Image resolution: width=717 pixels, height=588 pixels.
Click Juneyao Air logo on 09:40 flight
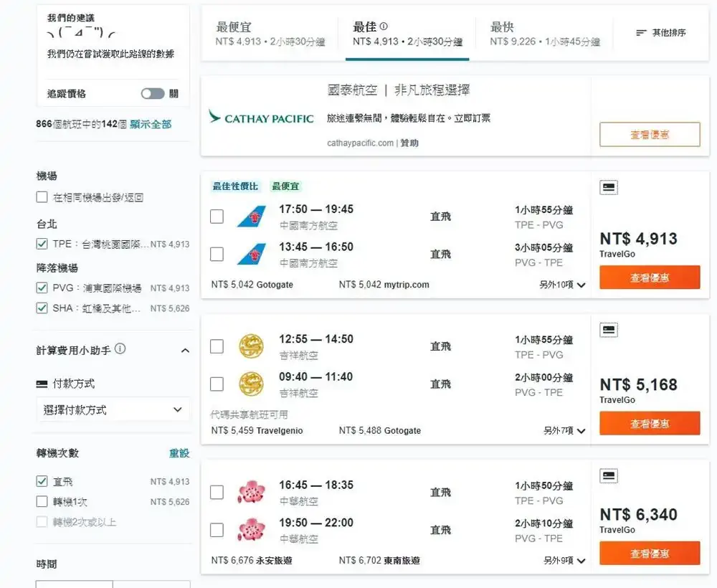252,384
